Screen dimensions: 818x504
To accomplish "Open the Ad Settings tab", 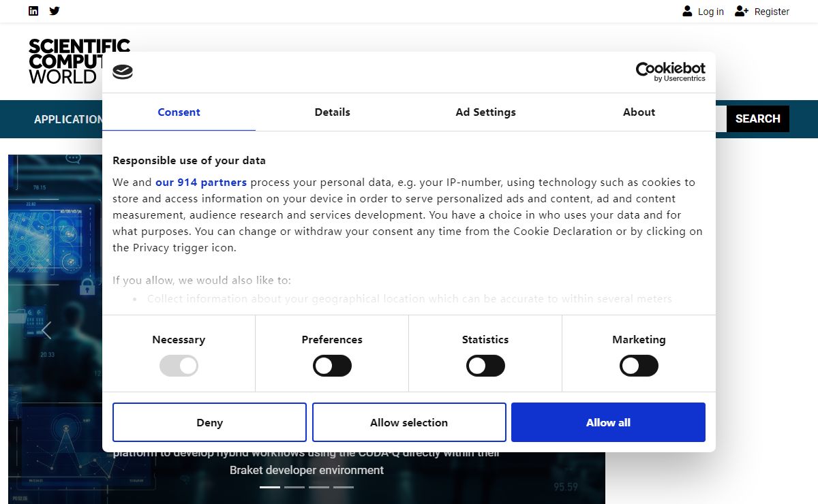I will (485, 112).
